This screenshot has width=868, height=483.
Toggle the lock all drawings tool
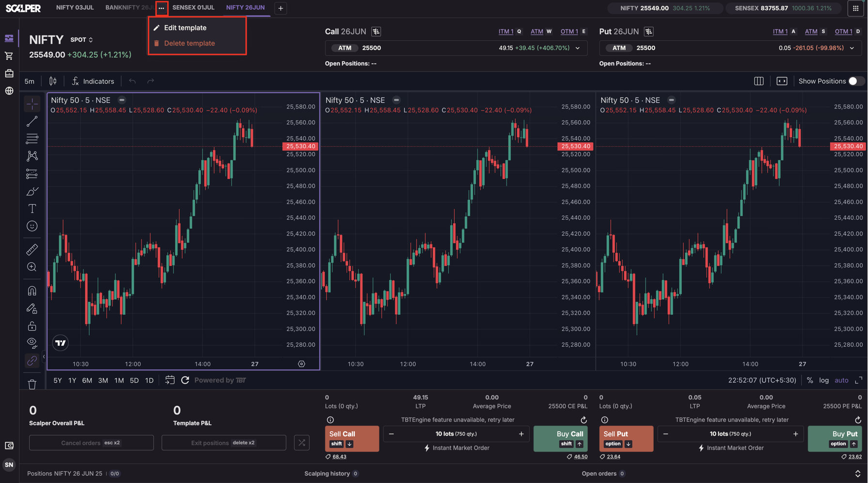coord(32,326)
